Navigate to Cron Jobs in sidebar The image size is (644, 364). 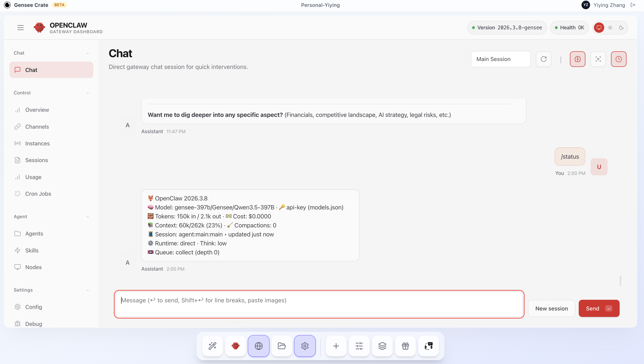[38, 194]
